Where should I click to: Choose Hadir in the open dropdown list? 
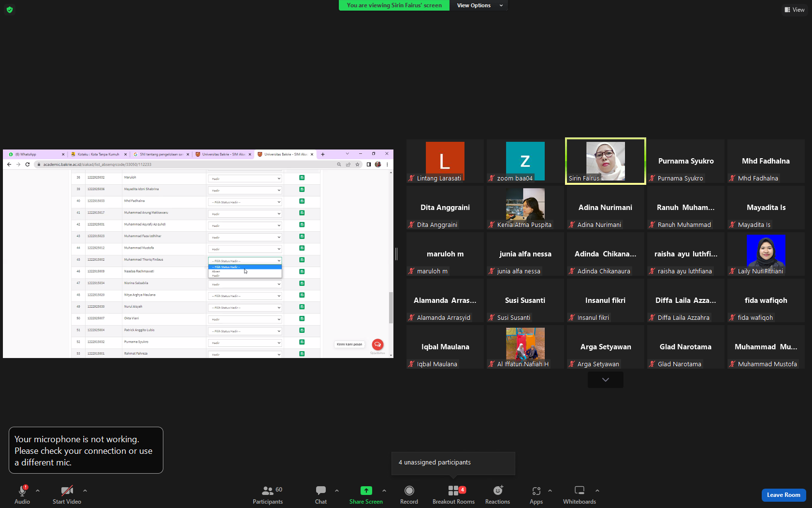coord(245,276)
